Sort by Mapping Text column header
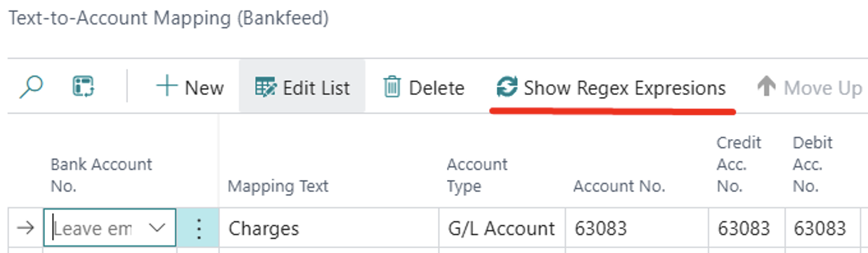 coord(278,186)
